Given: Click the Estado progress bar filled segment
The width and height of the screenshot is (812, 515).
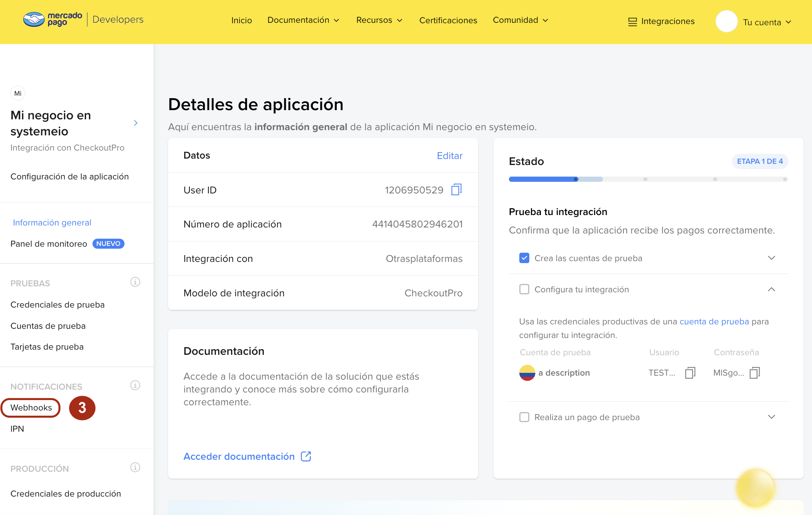Looking at the screenshot, I should 543,179.
